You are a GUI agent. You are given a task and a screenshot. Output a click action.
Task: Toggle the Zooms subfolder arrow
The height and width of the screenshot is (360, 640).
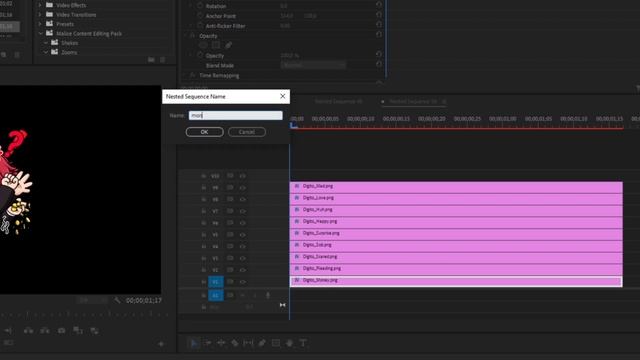pos(46,52)
